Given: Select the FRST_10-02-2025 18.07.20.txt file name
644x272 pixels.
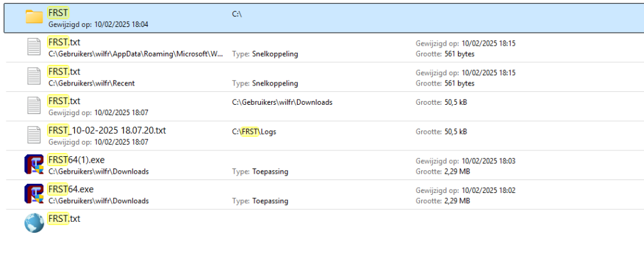Looking at the screenshot, I should 107,131.
